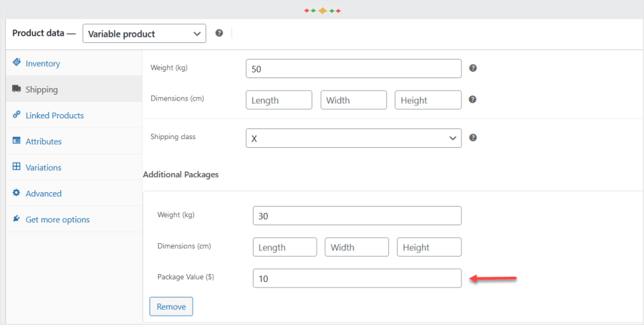Image resolution: width=644 pixels, height=325 pixels.
Task: Open the Variable product type dropdown
Action: tap(144, 34)
